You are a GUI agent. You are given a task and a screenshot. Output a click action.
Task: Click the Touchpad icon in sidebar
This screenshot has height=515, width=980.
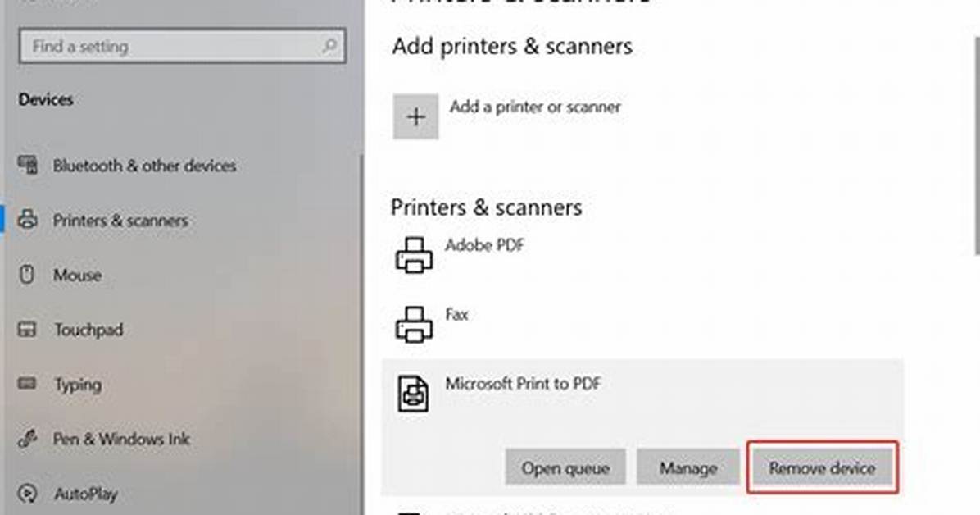tap(27, 329)
